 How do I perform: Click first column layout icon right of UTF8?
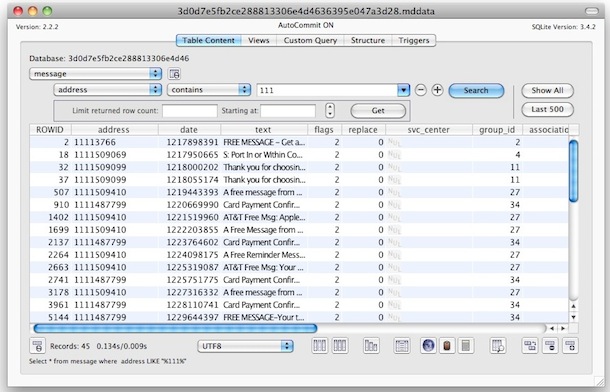click(319, 345)
